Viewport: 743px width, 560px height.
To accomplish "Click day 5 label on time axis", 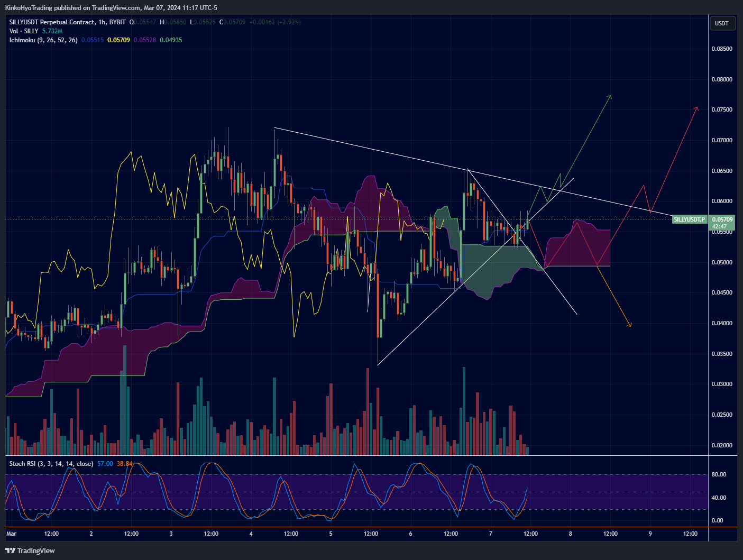I will 331,534.
